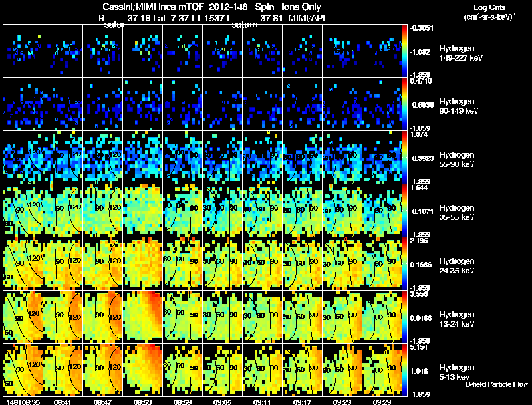Click the Hydrogen 55-90 keV row label
532x405 pixels.
[x=457, y=160]
